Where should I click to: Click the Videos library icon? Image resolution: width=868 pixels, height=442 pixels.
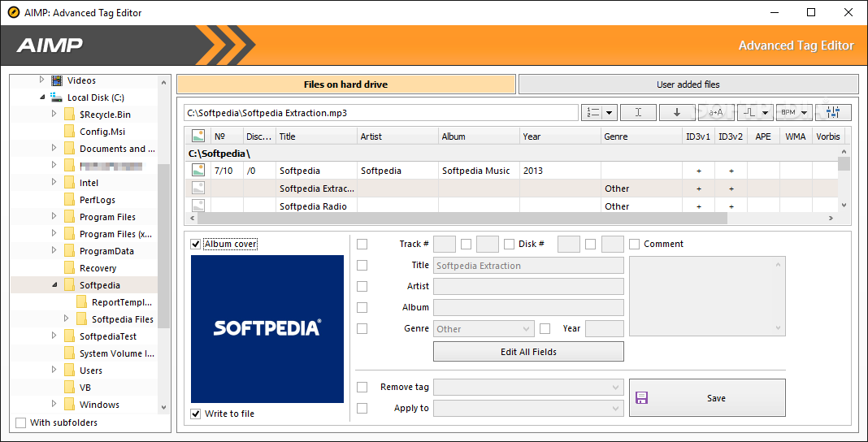57,80
